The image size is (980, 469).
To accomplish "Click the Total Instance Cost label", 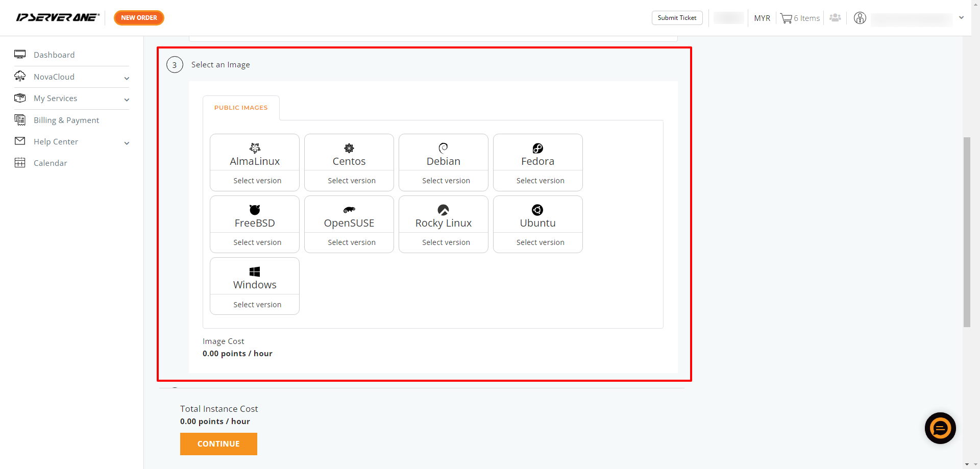I will (x=219, y=409).
